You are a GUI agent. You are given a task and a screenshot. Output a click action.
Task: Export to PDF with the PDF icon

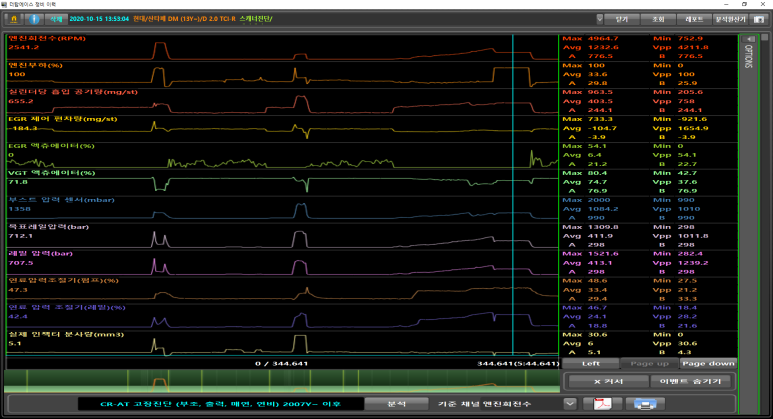click(602, 404)
